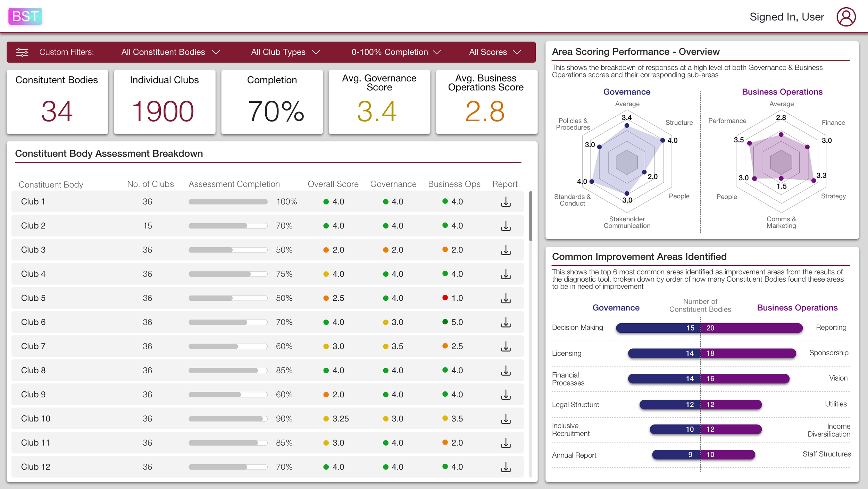The height and width of the screenshot is (489, 868).
Task: Download Club 12's report
Action: pos(506,467)
